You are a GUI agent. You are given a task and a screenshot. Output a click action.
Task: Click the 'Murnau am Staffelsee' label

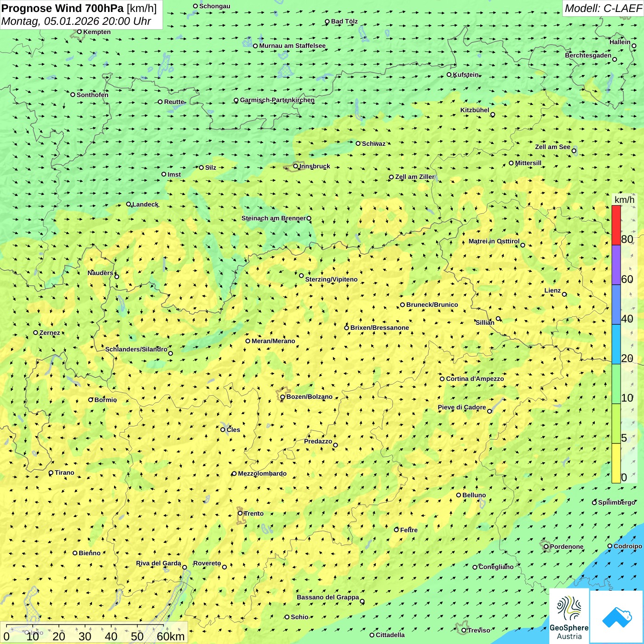coord(292,46)
